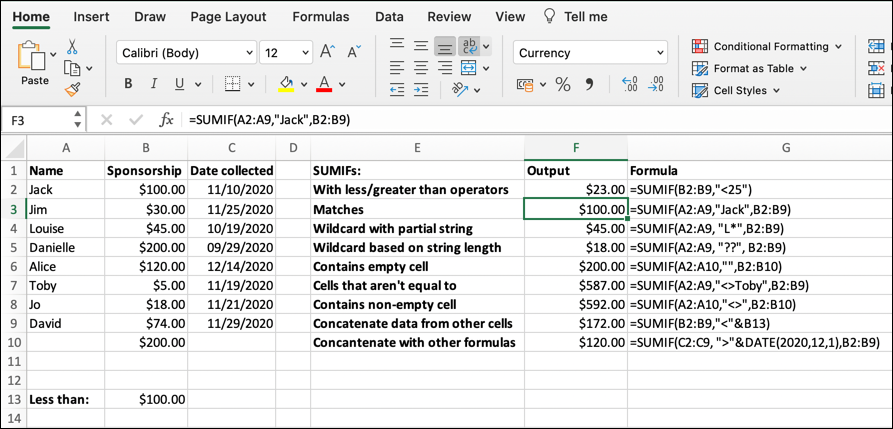
Task: Toggle bottom vertical alignment
Action: pyautogui.click(x=444, y=46)
